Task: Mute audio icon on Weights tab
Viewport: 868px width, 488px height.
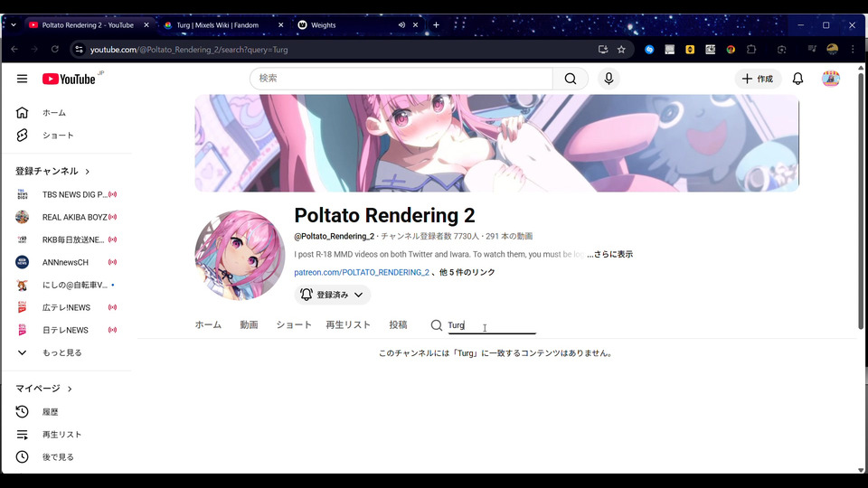Action: pyautogui.click(x=401, y=25)
